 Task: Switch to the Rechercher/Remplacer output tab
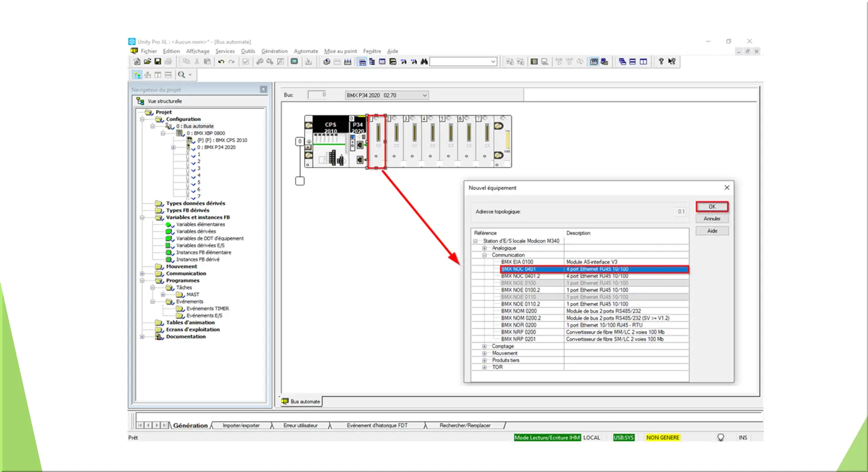click(x=465, y=426)
